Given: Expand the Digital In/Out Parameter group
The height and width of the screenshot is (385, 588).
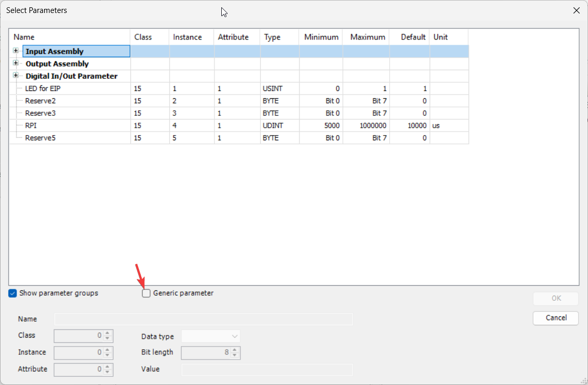Looking at the screenshot, I should [x=16, y=76].
